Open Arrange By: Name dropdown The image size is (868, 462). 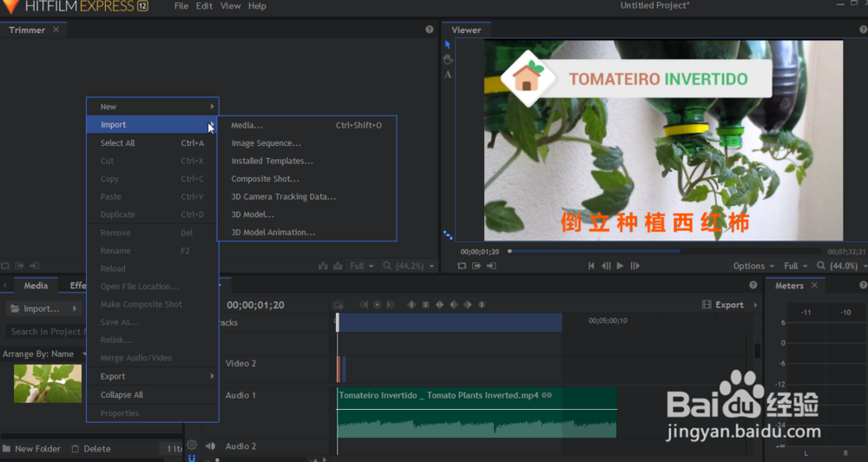pyautogui.click(x=44, y=354)
